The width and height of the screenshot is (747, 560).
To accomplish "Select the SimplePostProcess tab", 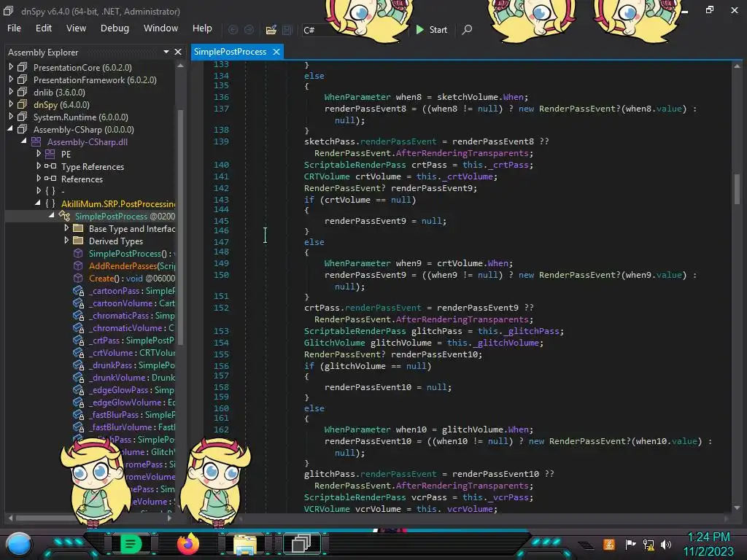I will (x=230, y=52).
